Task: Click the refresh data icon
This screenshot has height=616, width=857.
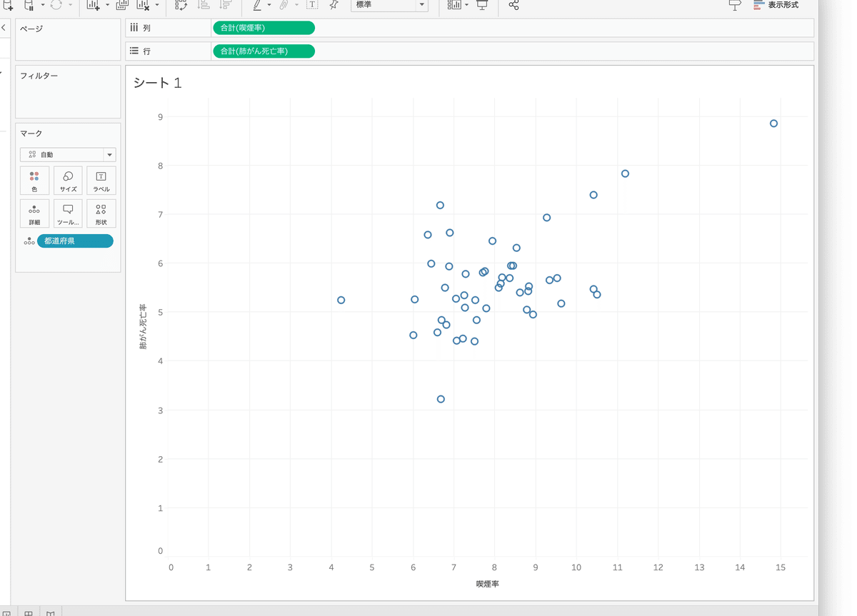Action: coord(56,5)
